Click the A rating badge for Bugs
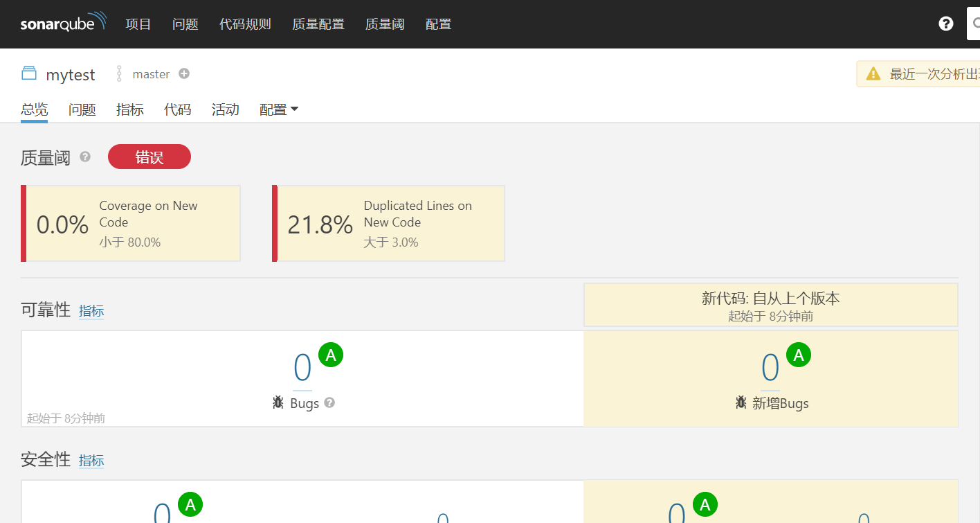Screen dimensions: 980x523 pos(331,355)
